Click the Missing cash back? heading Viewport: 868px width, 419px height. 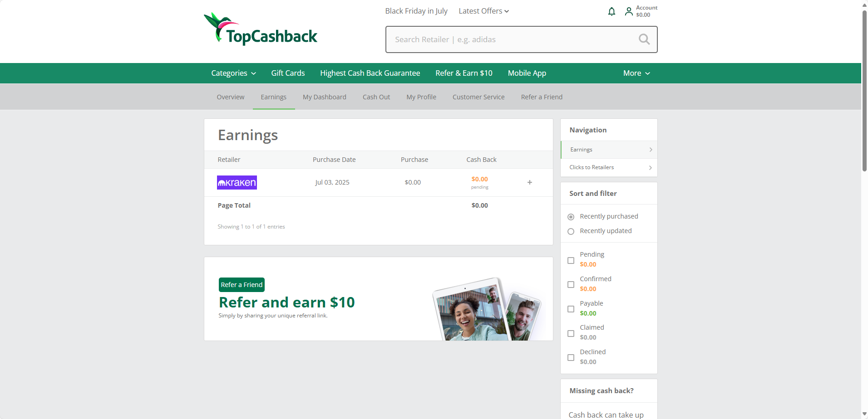[602, 391]
